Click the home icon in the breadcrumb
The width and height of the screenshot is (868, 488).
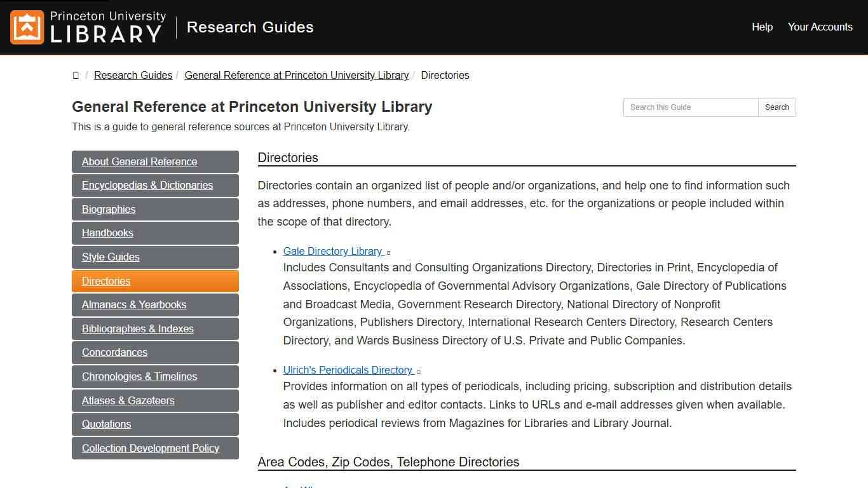(76, 75)
